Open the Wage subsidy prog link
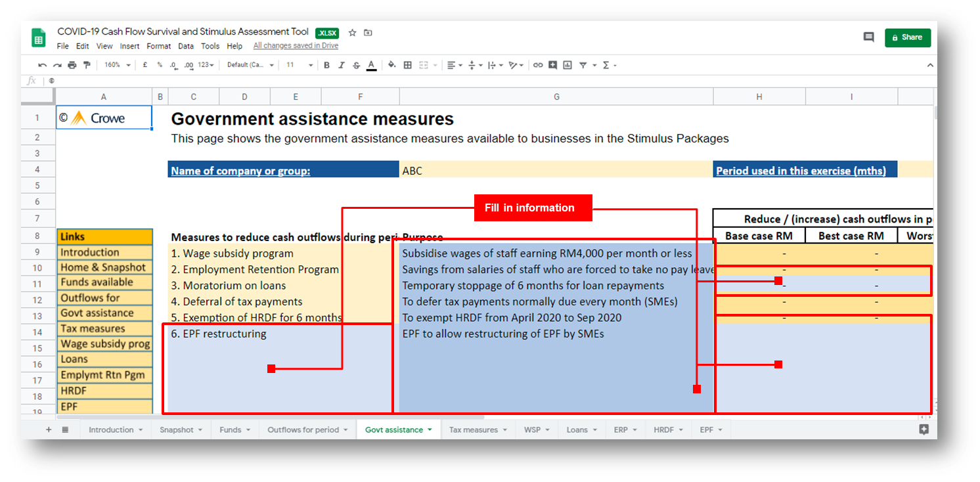This screenshot has height=482, width=980. 105,343
